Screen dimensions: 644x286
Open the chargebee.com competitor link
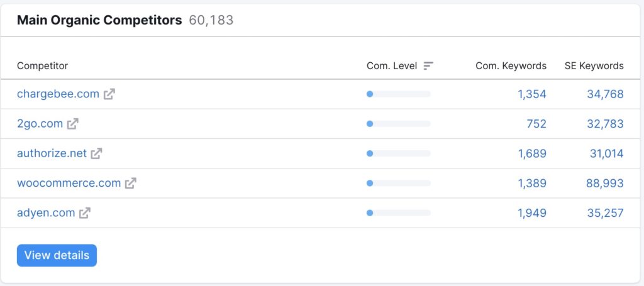click(x=58, y=94)
